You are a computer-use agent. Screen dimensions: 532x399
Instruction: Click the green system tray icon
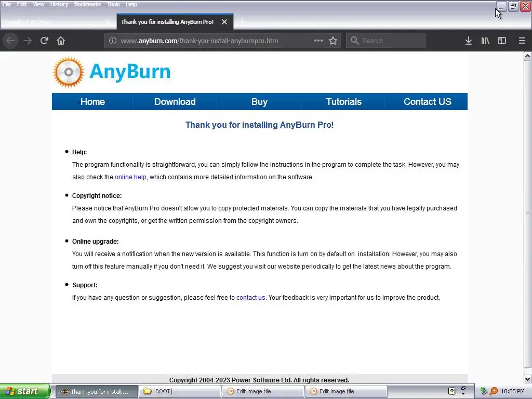pos(484,392)
